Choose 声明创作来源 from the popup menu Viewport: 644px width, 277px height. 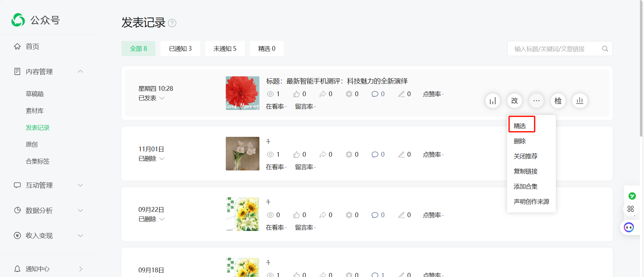click(x=532, y=202)
